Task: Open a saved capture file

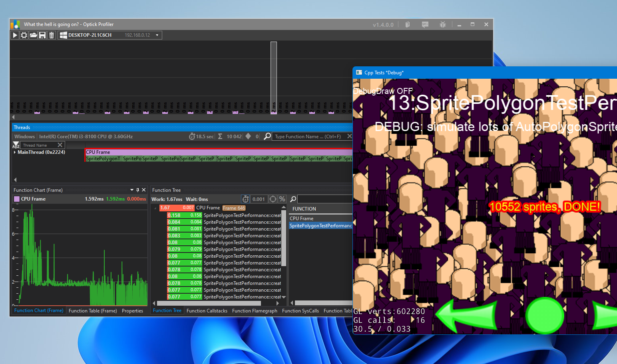Action: coord(34,35)
